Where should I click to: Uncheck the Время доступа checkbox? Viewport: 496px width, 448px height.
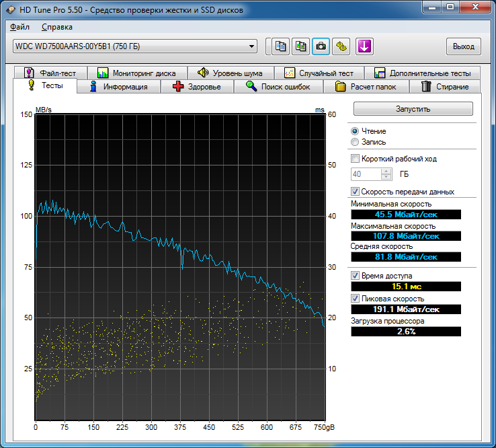tap(355, 275)
